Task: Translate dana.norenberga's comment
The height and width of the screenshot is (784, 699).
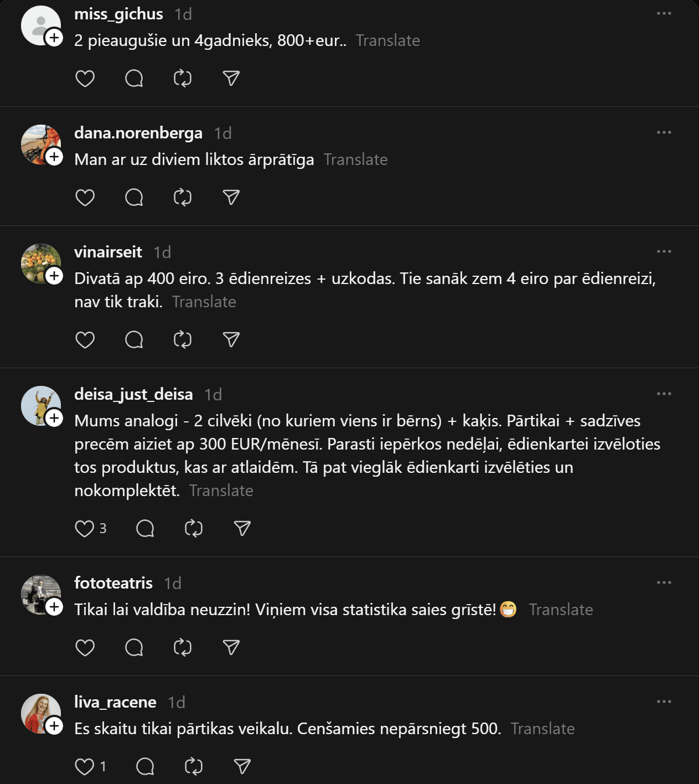Action: (355, 159)
